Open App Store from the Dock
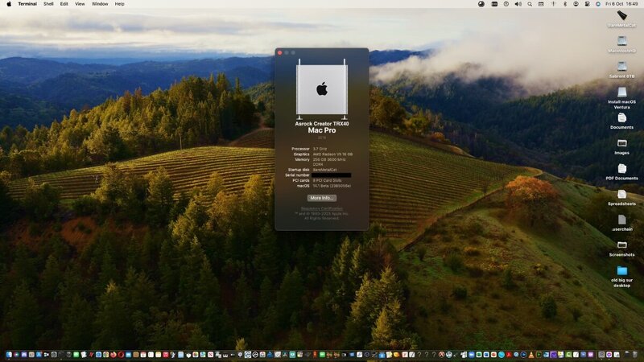Screen dimensions: 644x362 point(39,354)
